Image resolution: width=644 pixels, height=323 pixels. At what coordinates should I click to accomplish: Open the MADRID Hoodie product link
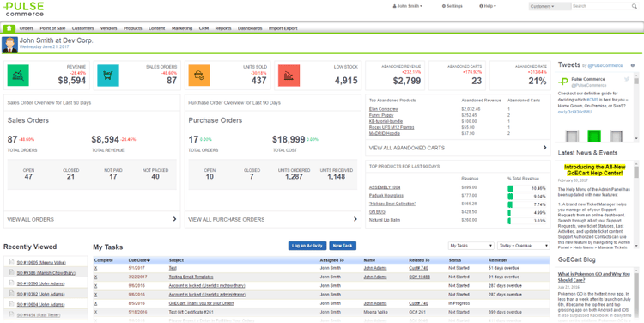click(x=384, y=133)
